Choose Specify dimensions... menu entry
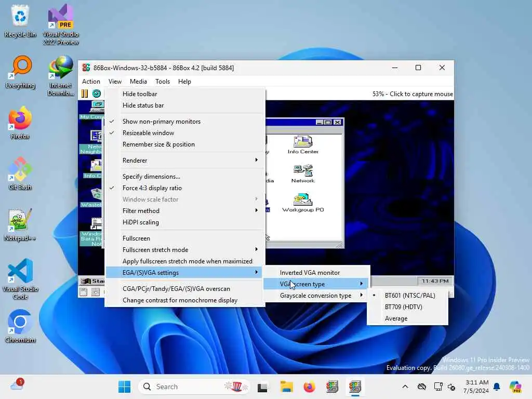Image resolution: width=532 pixels, height=399 pixels. point(185,177)
